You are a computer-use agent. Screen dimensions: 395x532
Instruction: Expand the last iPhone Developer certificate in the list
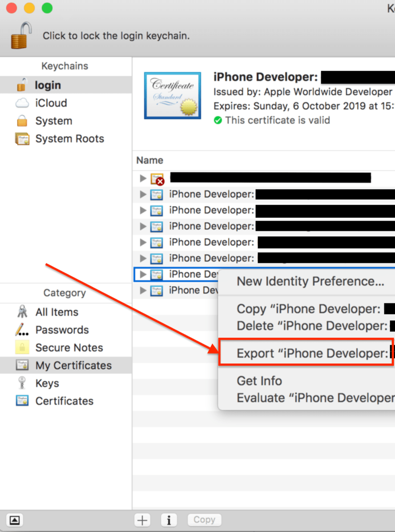tap(142, 290)
